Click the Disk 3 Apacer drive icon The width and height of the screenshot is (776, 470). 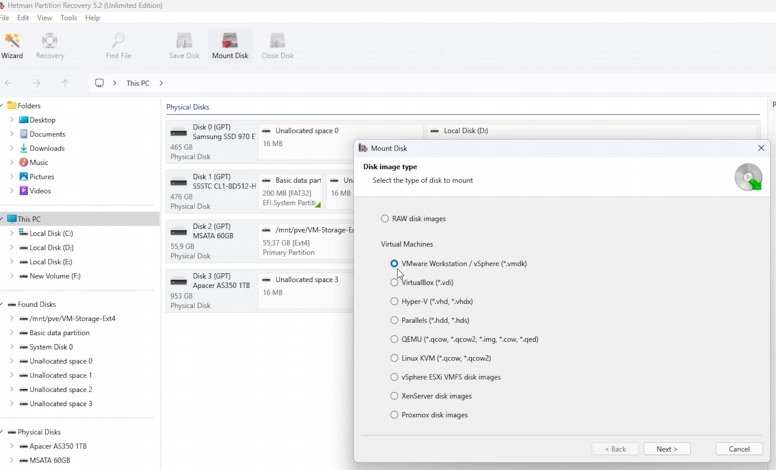point(179,282)
